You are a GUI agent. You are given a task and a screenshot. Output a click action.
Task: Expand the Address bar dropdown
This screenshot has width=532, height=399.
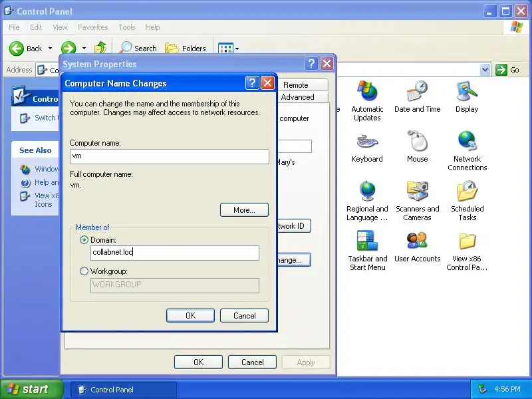(485, 70)
